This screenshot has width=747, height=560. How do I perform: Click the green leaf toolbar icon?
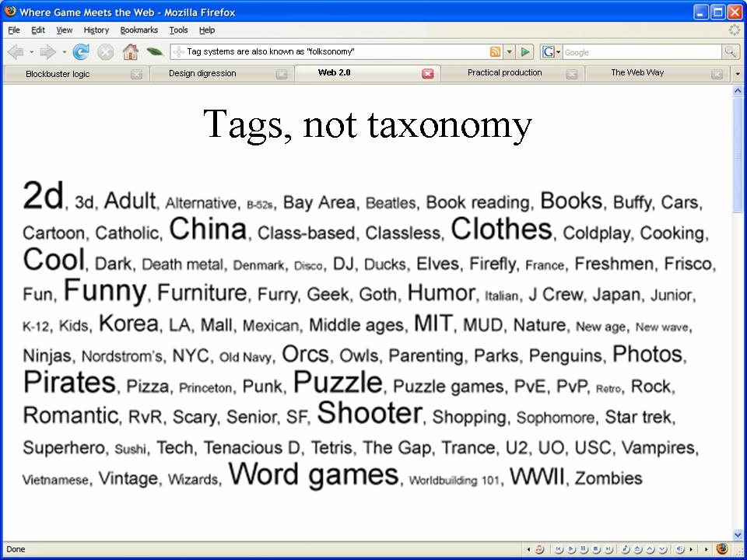click(154, 51)
